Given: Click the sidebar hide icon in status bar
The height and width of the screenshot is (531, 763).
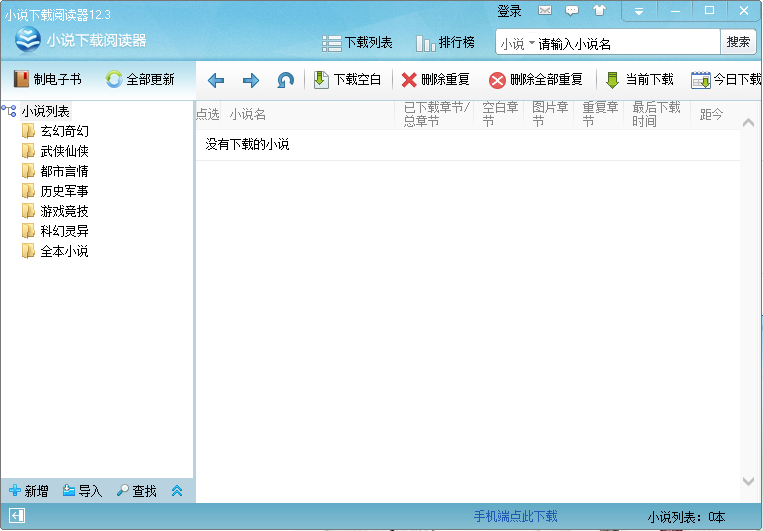Looking at the screenshot, I should pyautogui.click(x=17, y=516).
